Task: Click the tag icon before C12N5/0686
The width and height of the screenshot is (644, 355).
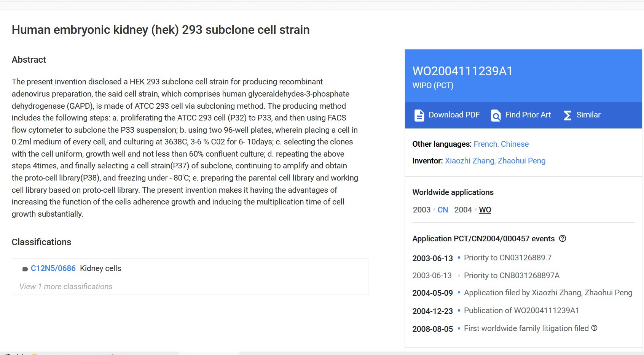Action: click(25, 269)
